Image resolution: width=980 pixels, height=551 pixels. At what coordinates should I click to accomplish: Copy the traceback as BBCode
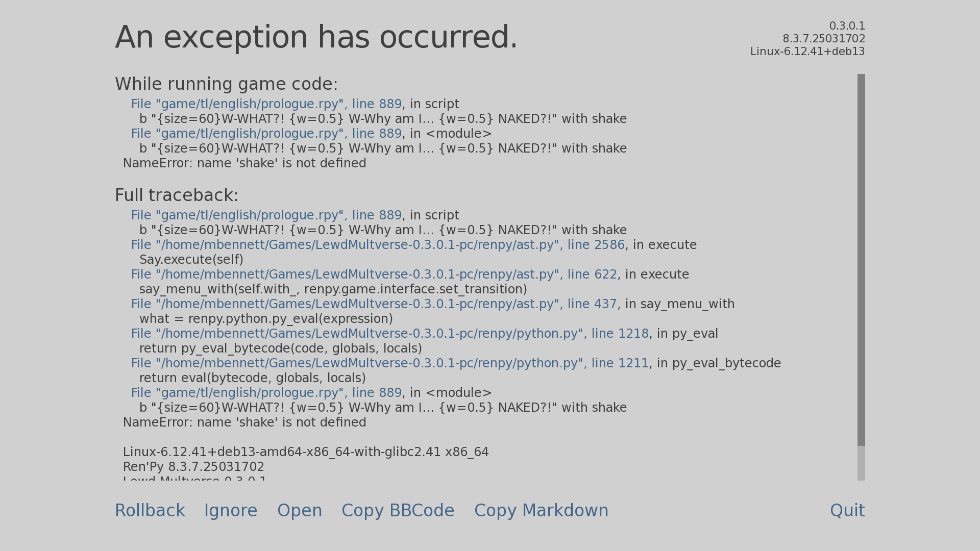(x=398, y=511)
